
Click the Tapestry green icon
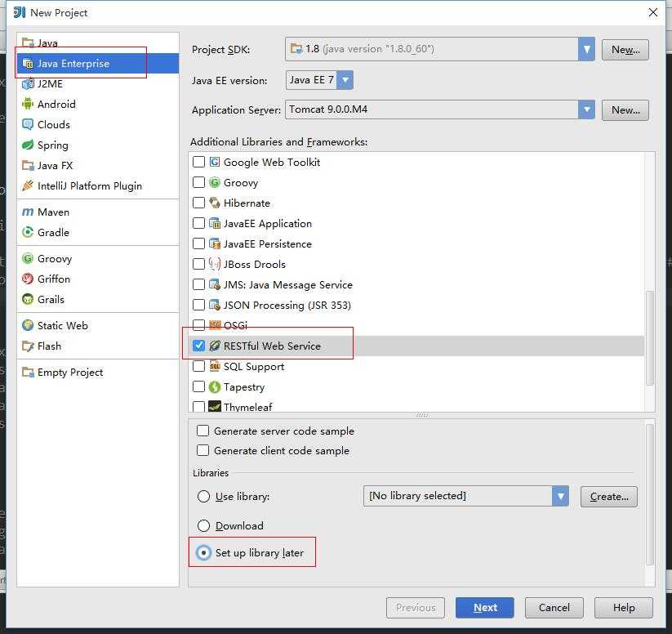[x=214, y=387]
